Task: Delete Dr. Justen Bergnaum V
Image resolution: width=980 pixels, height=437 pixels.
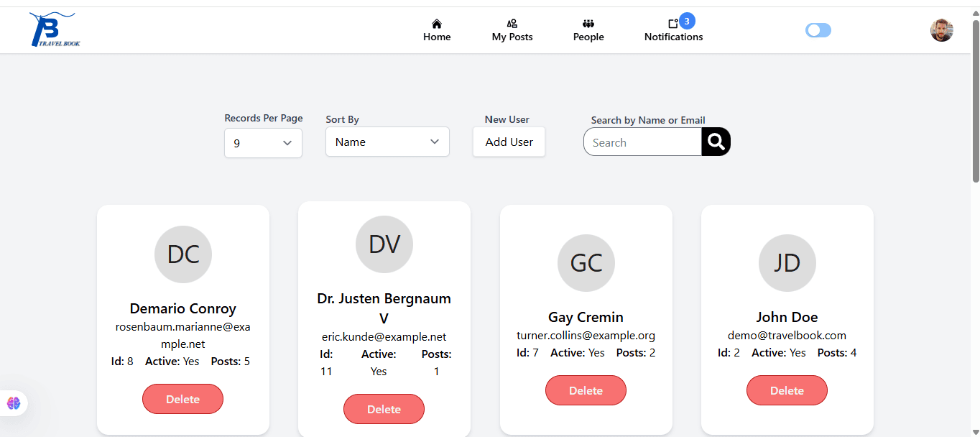Action: tap(384, 409)
